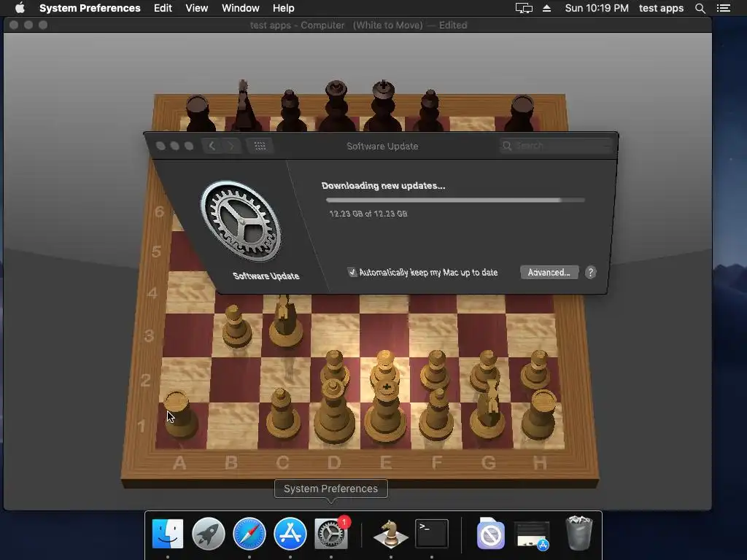Open Spotlight search in menu bar
Viewport: 747px width, 560px height.
point(700,8)
